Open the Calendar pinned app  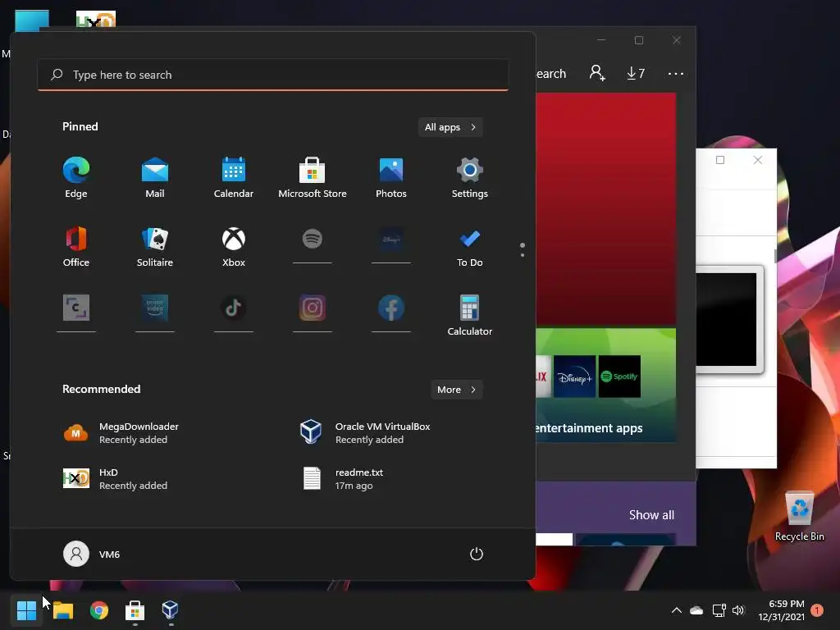[x=234, y=178]
